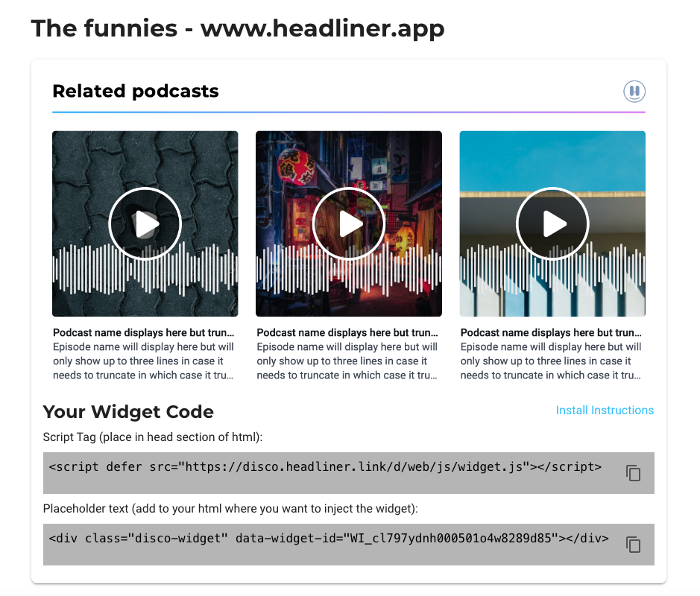This screenshot has width=700, height=596.
Task: Select the script defer src code field
Action: click(x=349, y=473)
